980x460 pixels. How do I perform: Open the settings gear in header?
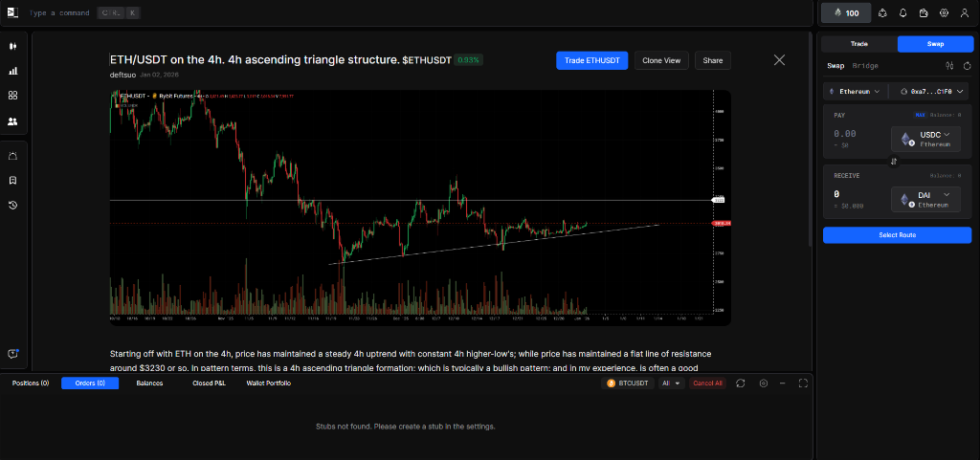coord(944,12)
